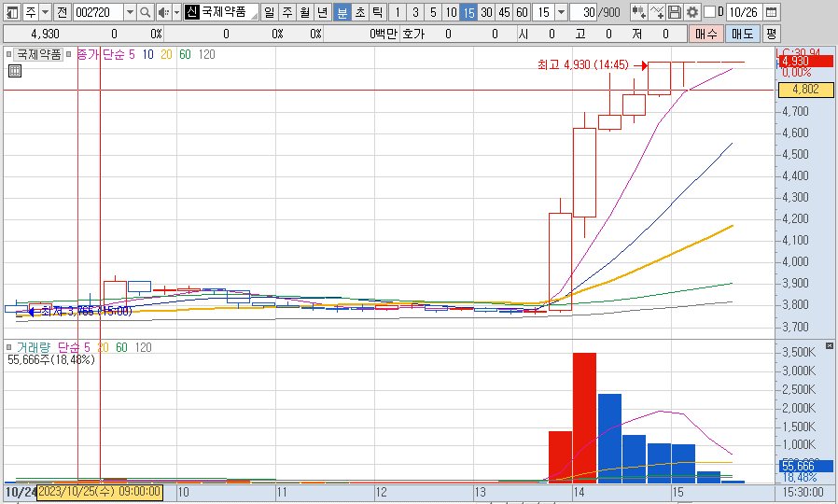Switch to the 월 monthly chart
The height and width of the screenshot is (504, 838).
[305, 12]
